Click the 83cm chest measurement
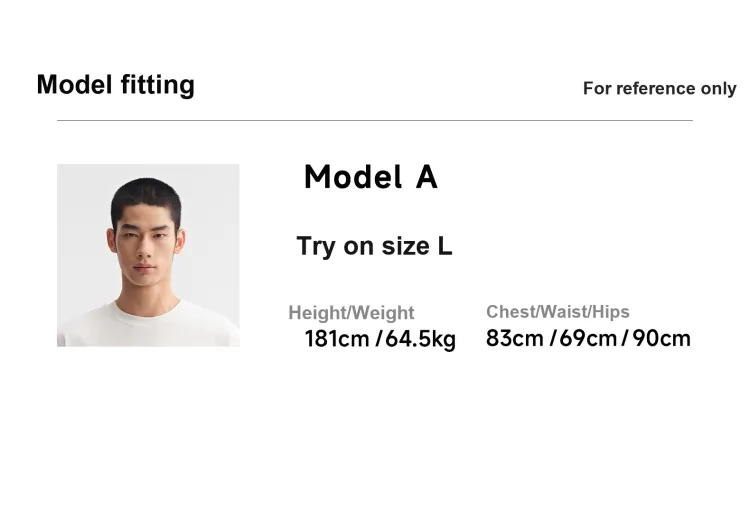Image resolution: width=750 pixels, height=508 pixels. click(515, 338)
